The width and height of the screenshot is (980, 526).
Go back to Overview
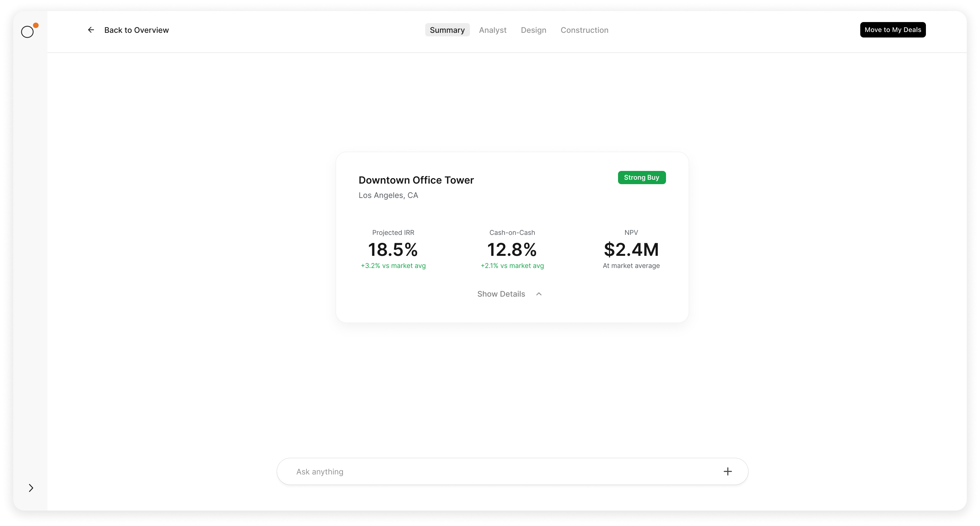(136, 30)
